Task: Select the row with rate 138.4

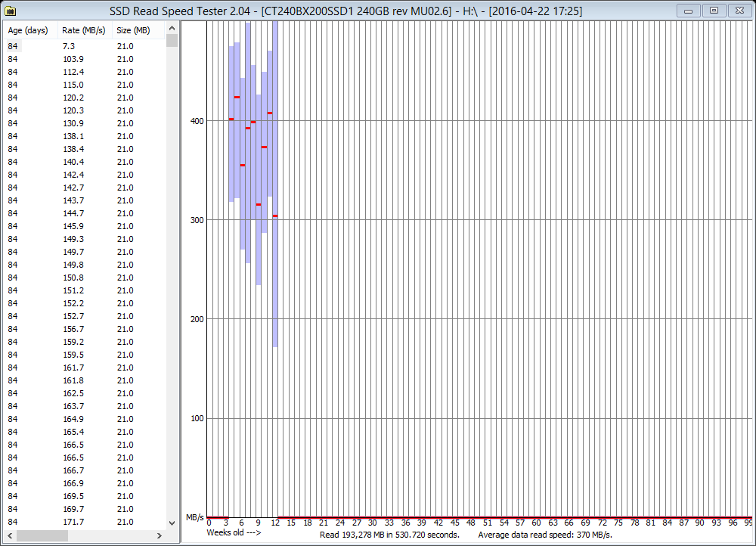Action: (x=85, y=149)
